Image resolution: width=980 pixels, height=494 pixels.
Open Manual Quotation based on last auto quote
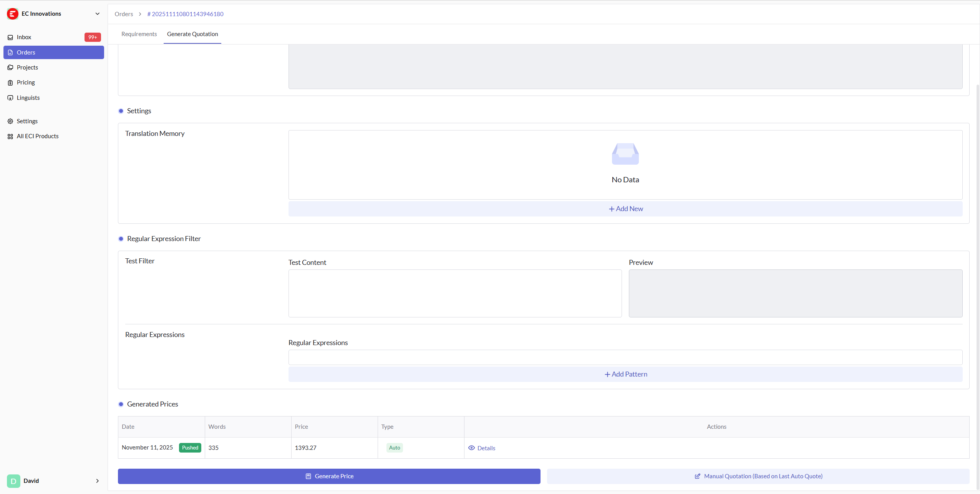758,476
